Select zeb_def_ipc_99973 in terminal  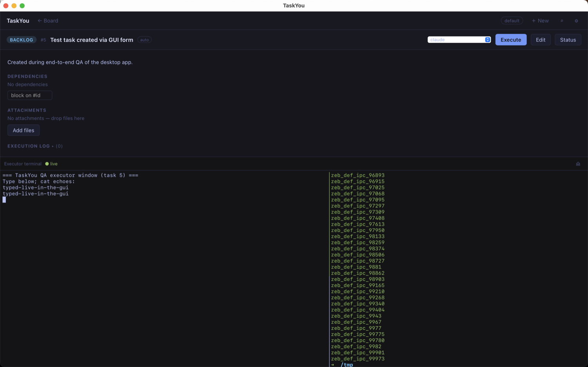coord(358,359)
